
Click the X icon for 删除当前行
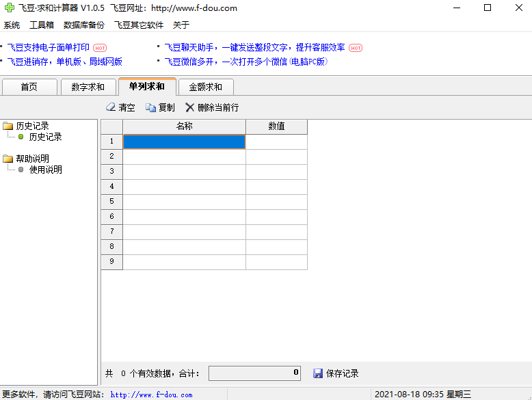pyautogui.click(x=190, y=107)
